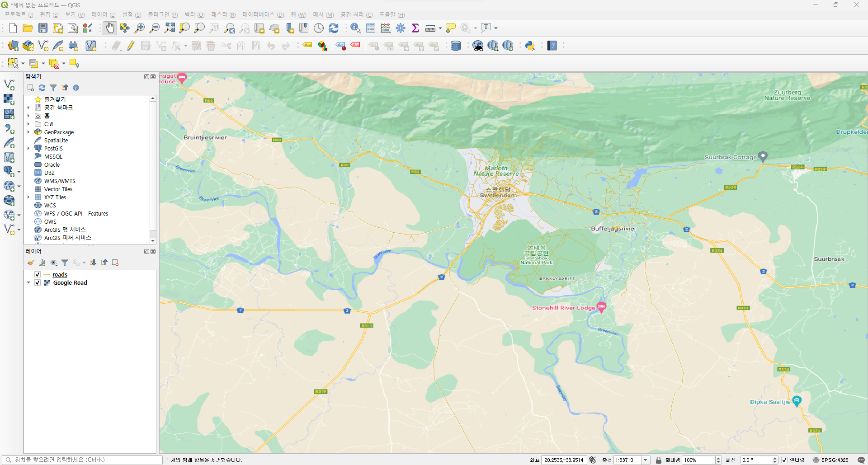Toggle the scale lock icon in status bar
The image size is (868, 465).
coord(659,460)
